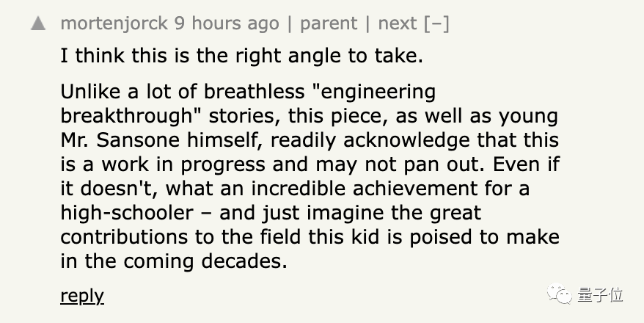This screenshot has height=323, width=644.
Task: Click the phrase "readily acknowledge"
Action: [370, 140]
